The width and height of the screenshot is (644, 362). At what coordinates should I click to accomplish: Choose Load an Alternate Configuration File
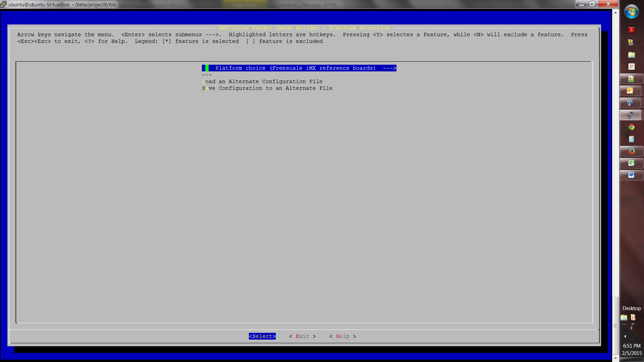(x=262, y=81)
